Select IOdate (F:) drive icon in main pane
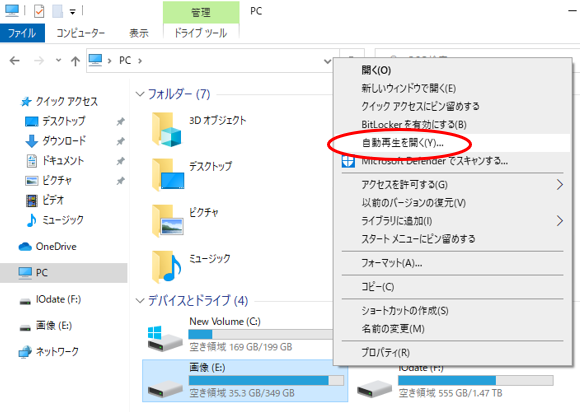The width and height of the screenshot is (580, 412). point(374,389)
